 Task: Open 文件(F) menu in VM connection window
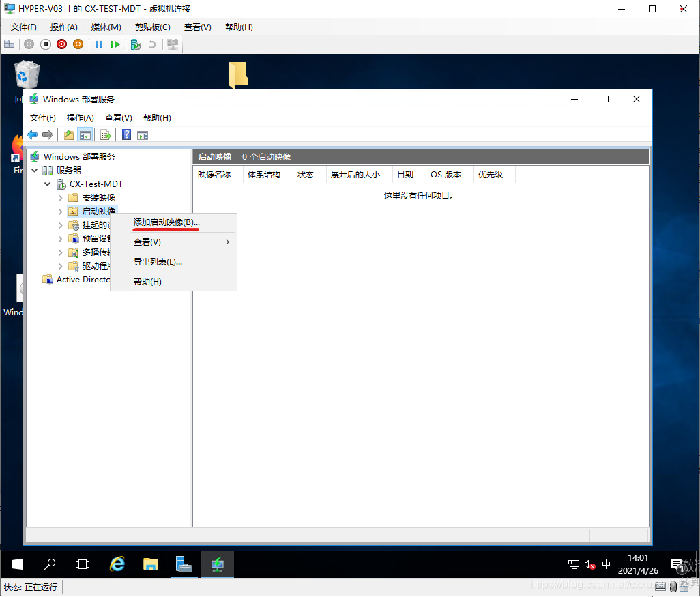(24, 27)
